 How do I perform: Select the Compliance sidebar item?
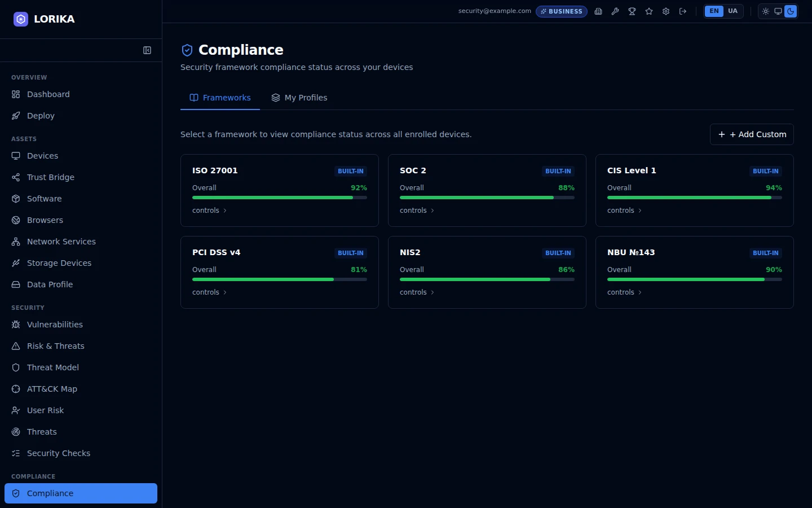(x=81, y=493)
